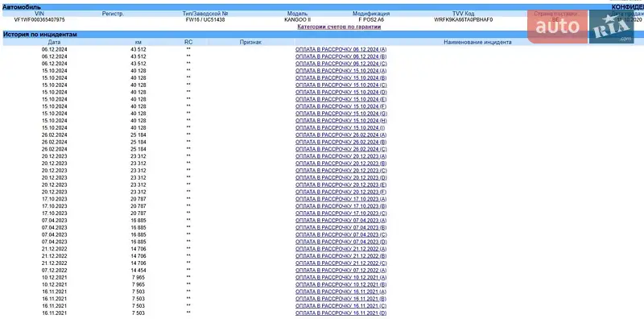The height and width of the screenshot is (319, 644).
Task: Open incident ОПЛАТА В РАССРОЧКУ 06.12.2024 (A)
Action: tap(341, 49)
